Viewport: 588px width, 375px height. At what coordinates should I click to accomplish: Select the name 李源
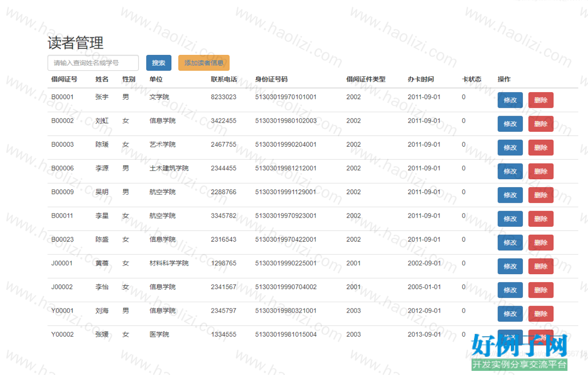pos(102,168)
